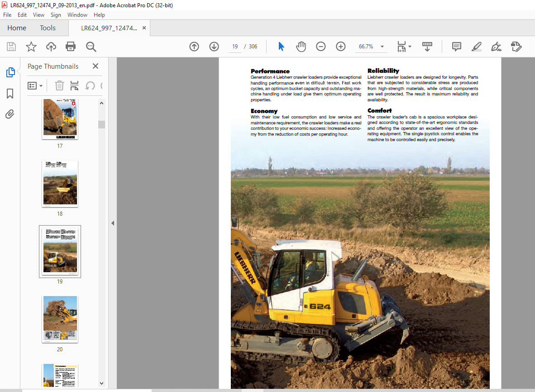The image size is (535, 392).
Task: Open the File menu
Action: pos(7,15)
